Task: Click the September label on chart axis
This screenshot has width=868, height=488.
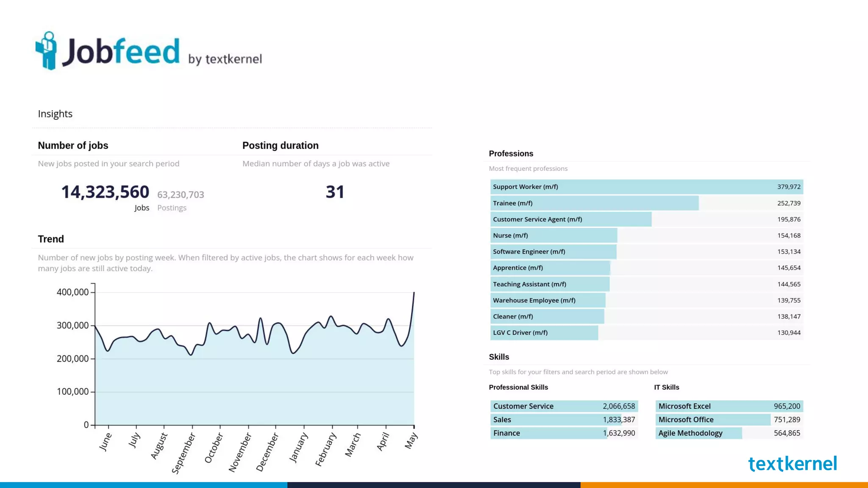Action: (x=184, y=452)
